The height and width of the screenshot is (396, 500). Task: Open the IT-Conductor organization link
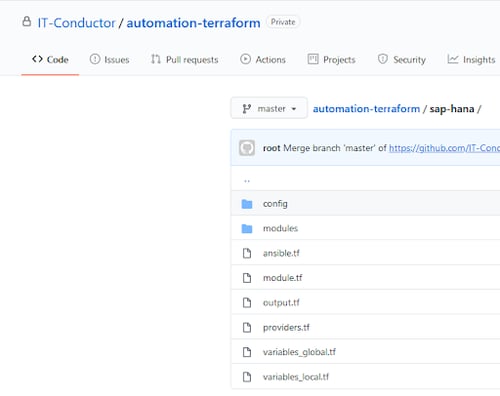(x=76, y=23)
